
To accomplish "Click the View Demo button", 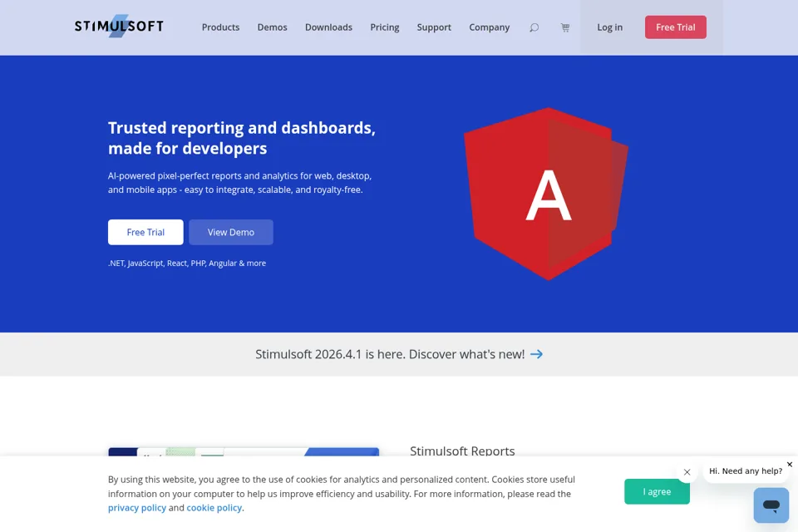I will (x=231, y=232).
